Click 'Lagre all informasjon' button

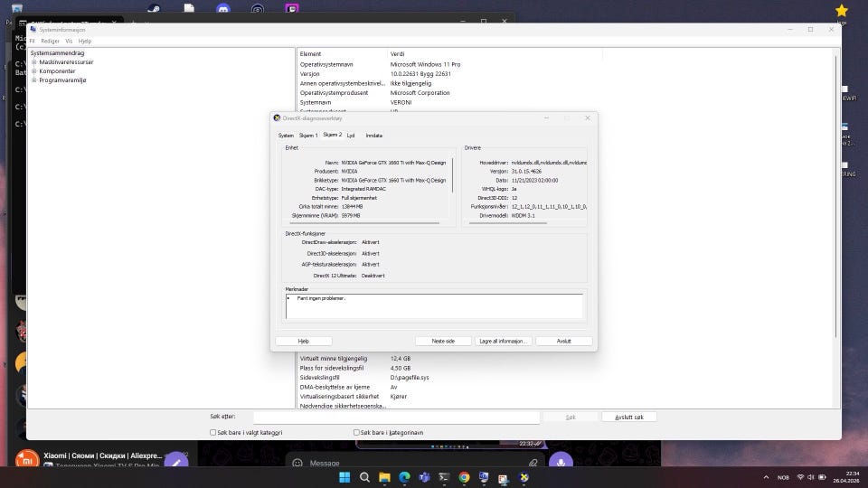[503, 342]
